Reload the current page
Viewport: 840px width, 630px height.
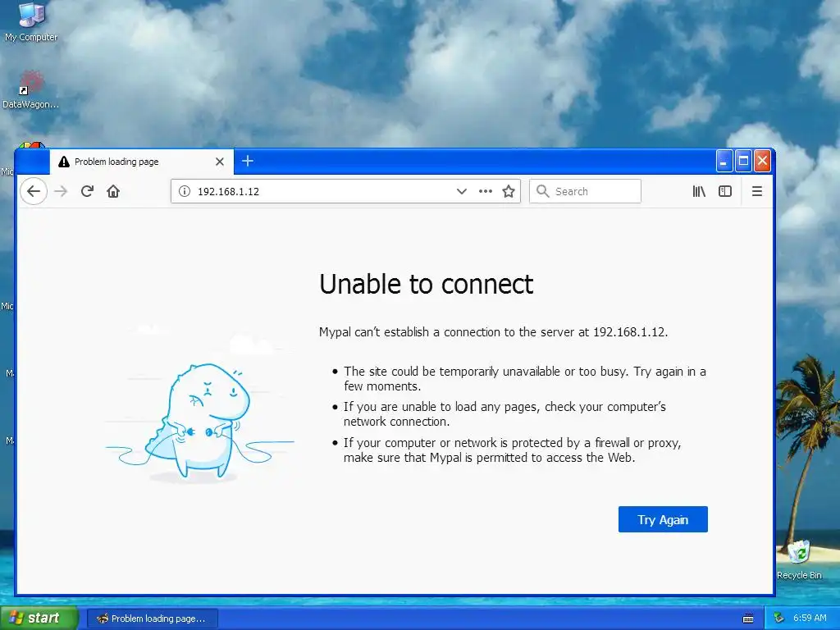click(87, 191)
